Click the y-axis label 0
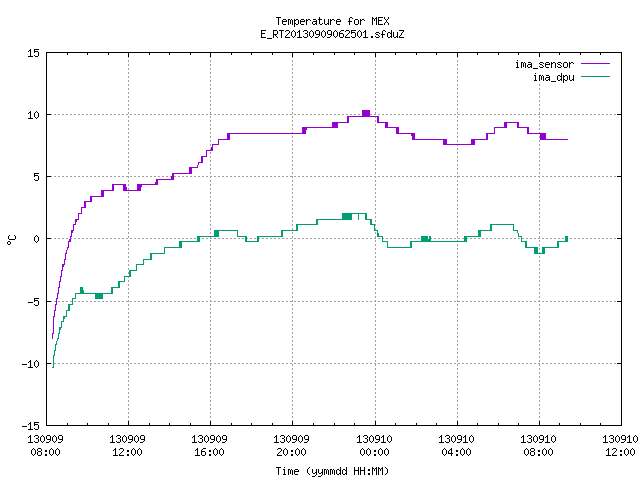Image resolution: width=640 pixels, height=480 pixels. coord(36,239)
